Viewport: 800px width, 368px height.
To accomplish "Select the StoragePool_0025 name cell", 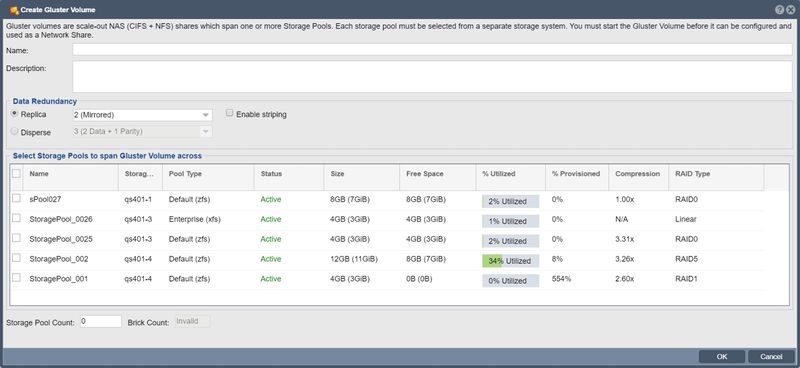I will click(x=61, y=239).
